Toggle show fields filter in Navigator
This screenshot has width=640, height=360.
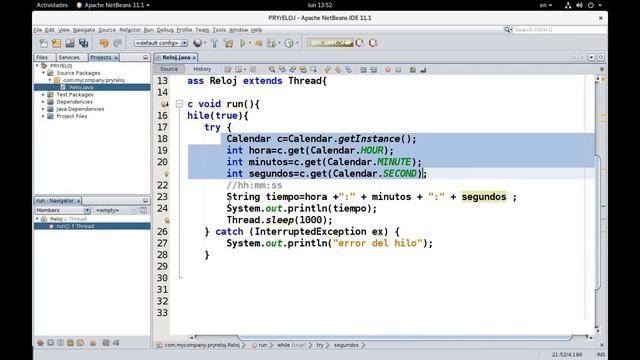tap(50, 343)
